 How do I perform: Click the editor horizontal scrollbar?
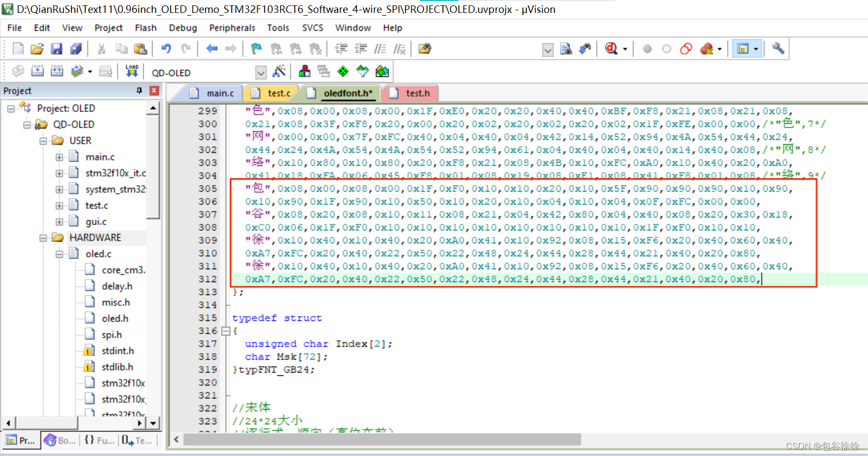381,440
